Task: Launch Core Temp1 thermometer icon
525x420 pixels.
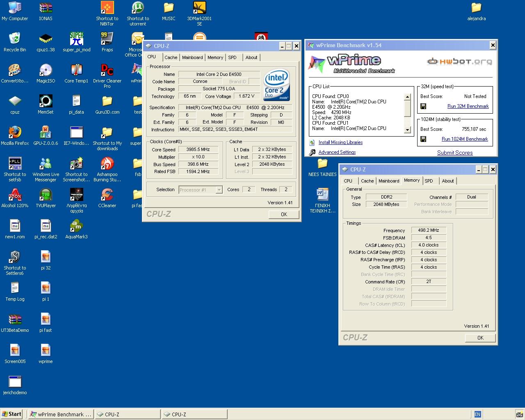Action: pos(76,73)
